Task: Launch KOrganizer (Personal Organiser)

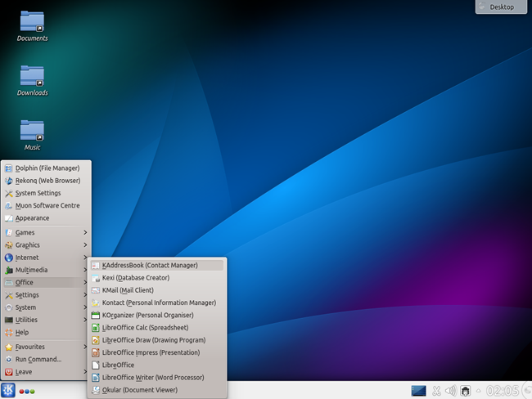Action: coord(157,316)
